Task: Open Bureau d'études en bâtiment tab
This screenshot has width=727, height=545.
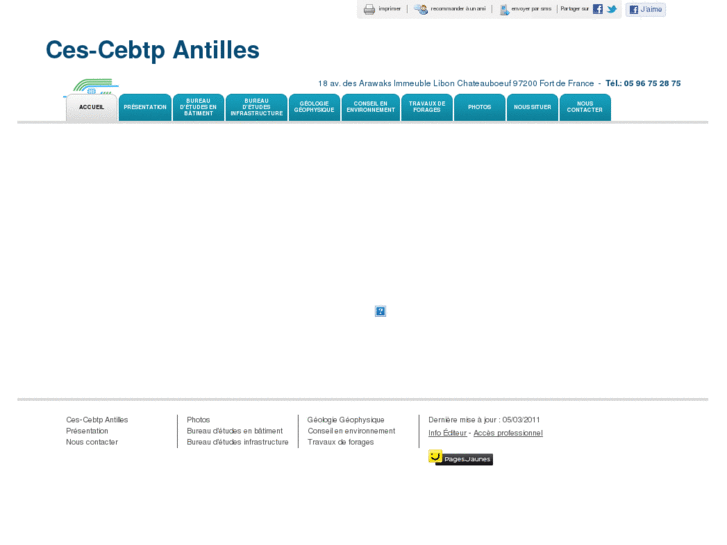Action: point(198,108)
